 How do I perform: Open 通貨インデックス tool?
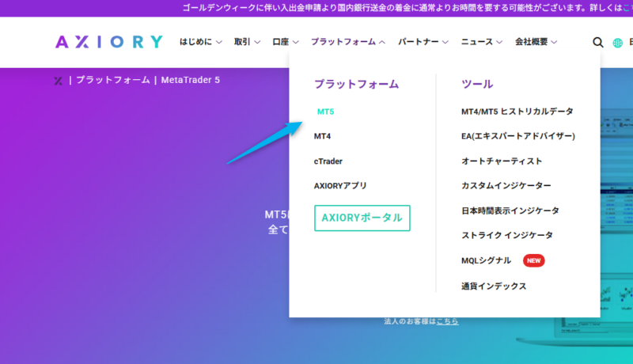point(494,286)
